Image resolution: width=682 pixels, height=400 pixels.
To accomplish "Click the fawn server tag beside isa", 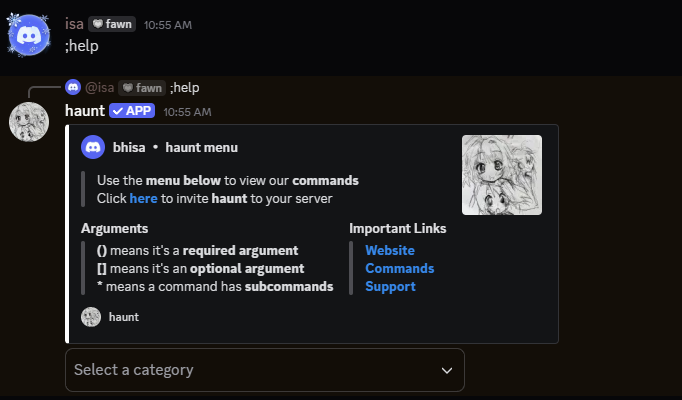I will tap(112, 24).
